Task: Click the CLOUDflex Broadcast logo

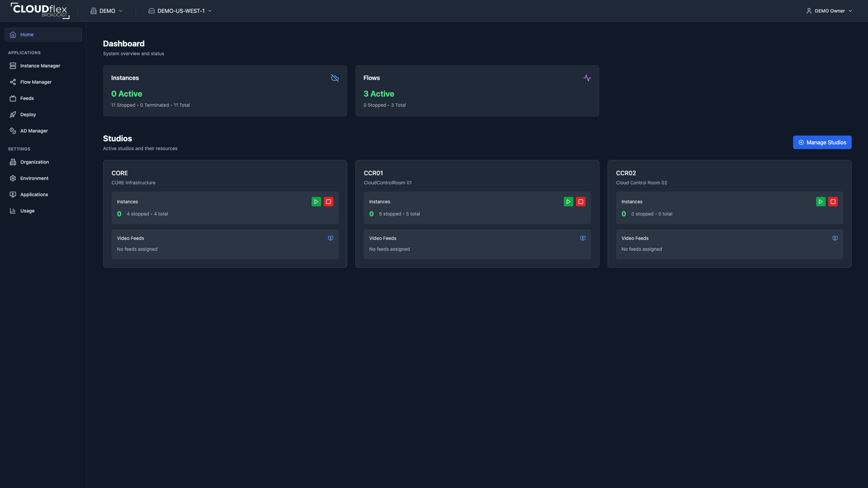Action: coord(40,11)
